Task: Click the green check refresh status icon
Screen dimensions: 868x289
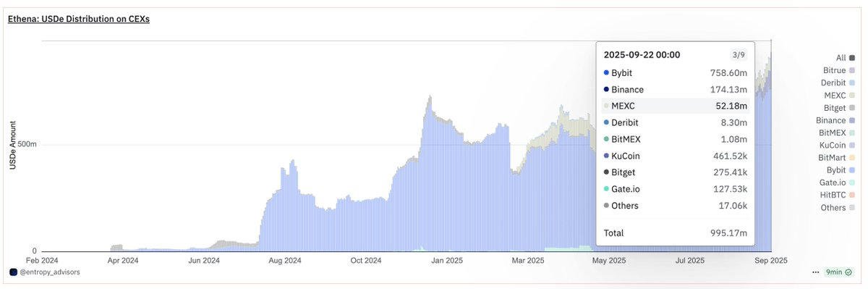Action: (x=849, y=272)
